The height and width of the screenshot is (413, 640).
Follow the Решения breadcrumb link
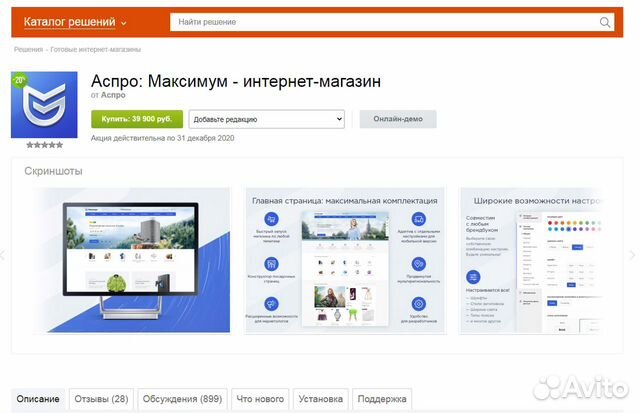(28, 49)
